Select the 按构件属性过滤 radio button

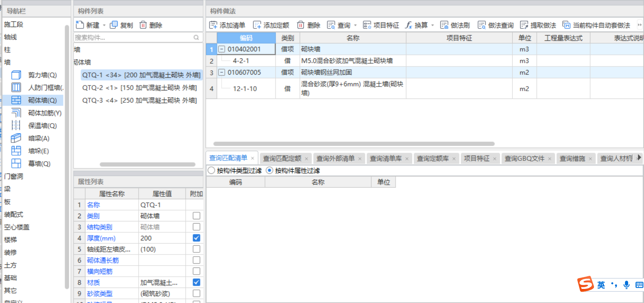coord(270,171)
